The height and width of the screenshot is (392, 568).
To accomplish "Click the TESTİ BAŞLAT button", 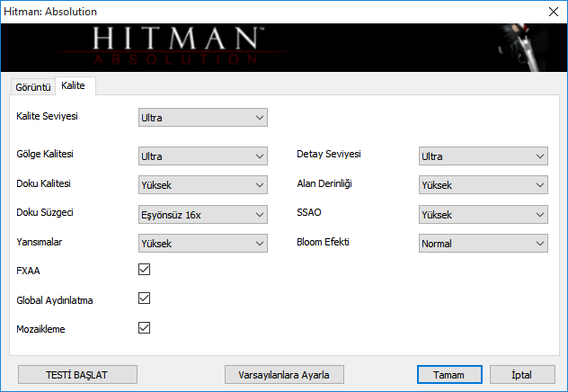I will click(77, 375).
